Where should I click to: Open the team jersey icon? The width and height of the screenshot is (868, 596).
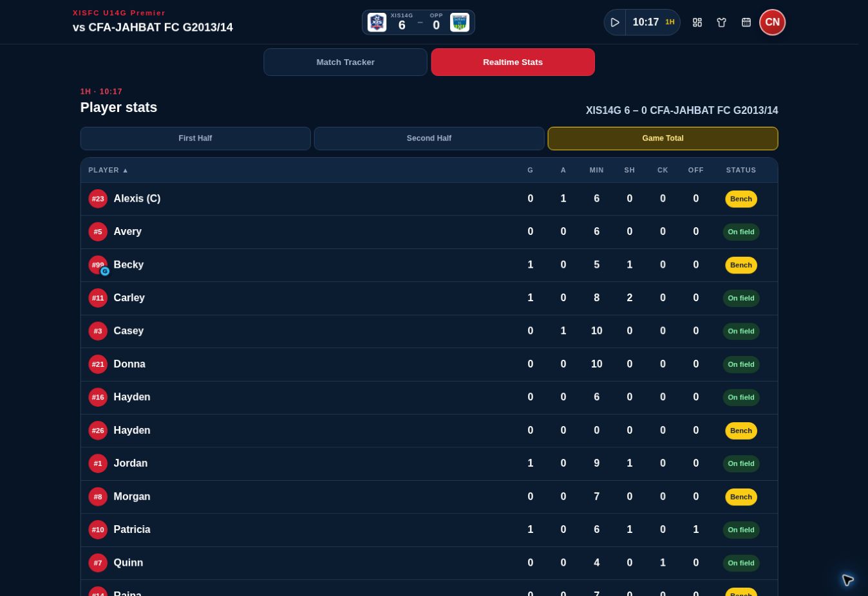[722, 23]
